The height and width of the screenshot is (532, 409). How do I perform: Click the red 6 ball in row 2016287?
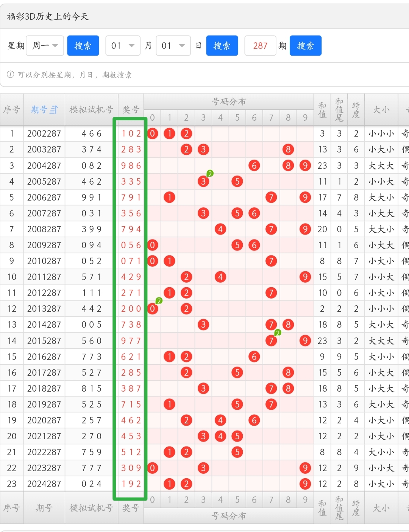(254, 356)
